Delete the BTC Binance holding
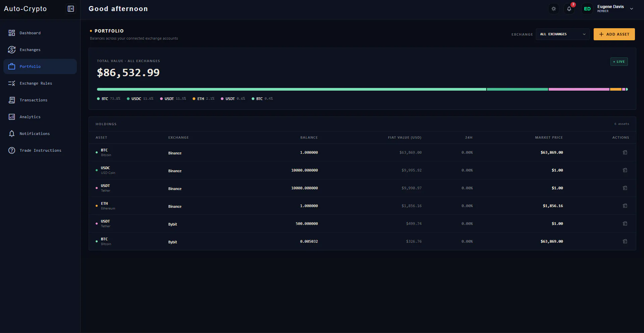644x333 pixels. click(x=625, y=152)
